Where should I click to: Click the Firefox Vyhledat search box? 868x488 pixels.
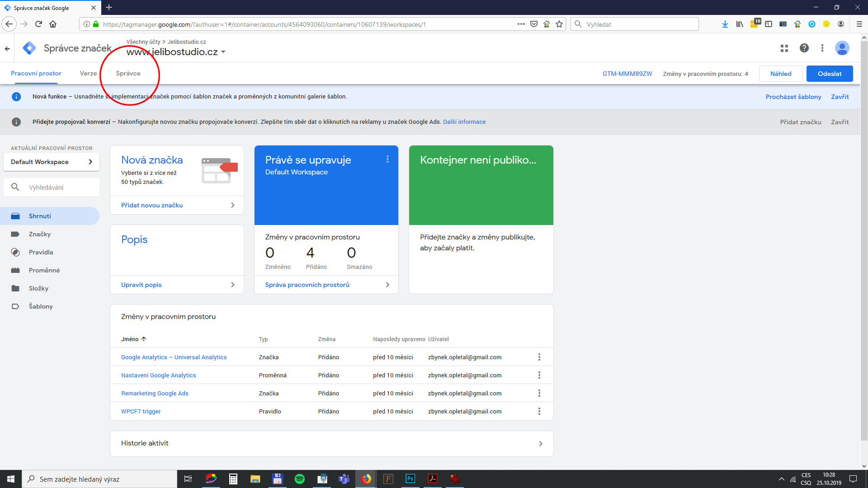tap(635, 24)
